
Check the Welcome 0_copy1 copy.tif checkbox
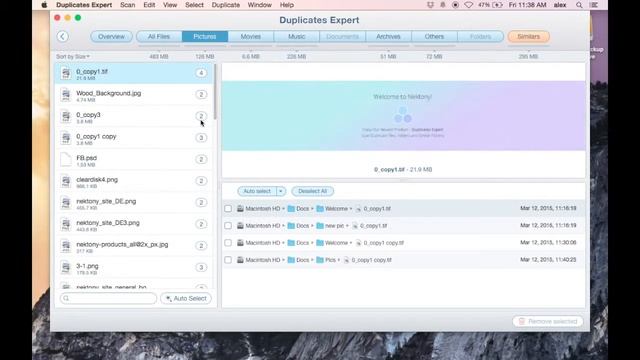pyautogui.click(x=228, y=243)
